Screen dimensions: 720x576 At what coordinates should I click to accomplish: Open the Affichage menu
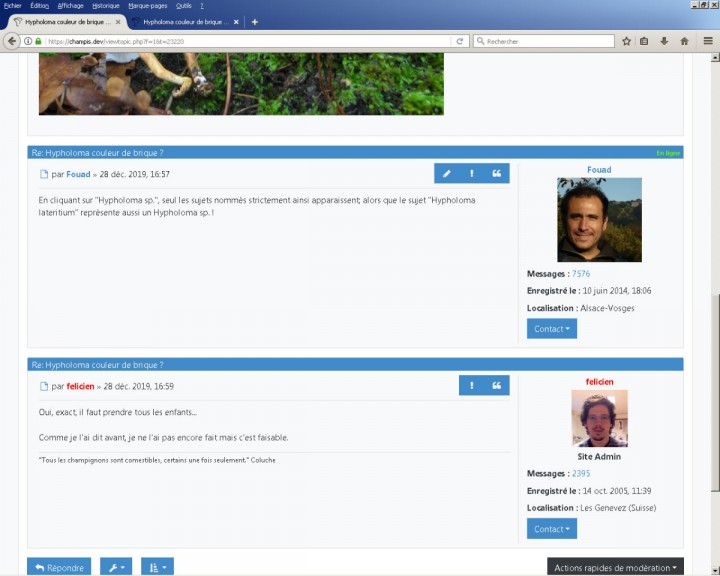[70, 6]
